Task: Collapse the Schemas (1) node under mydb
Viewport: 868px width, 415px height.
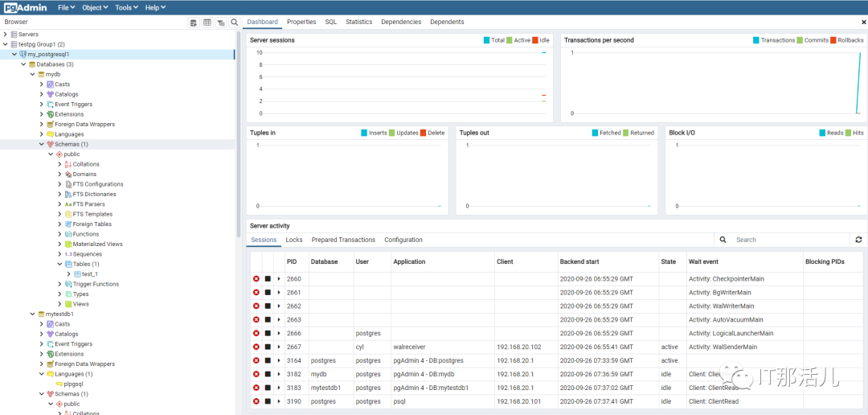Action: 42,144
